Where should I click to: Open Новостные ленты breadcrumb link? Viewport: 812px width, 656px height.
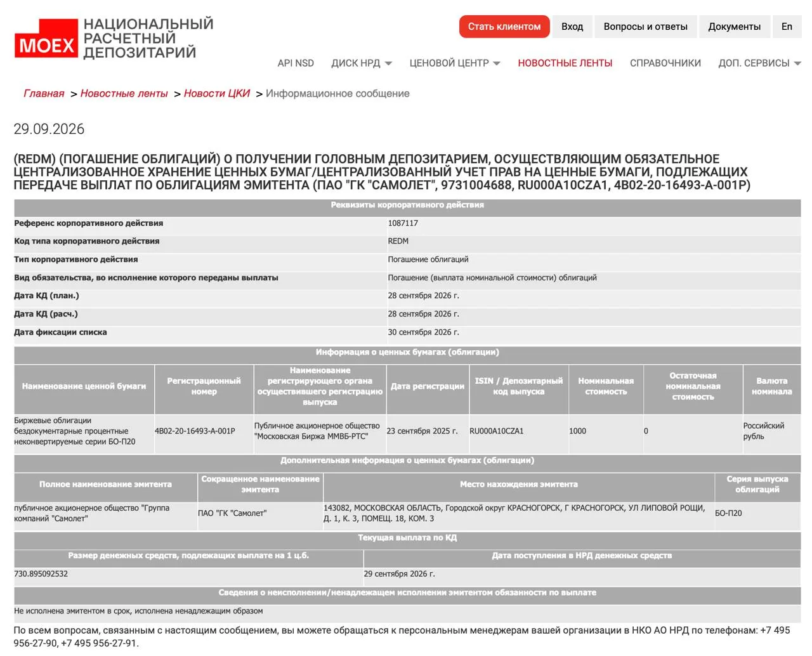[x=124, y=93]
